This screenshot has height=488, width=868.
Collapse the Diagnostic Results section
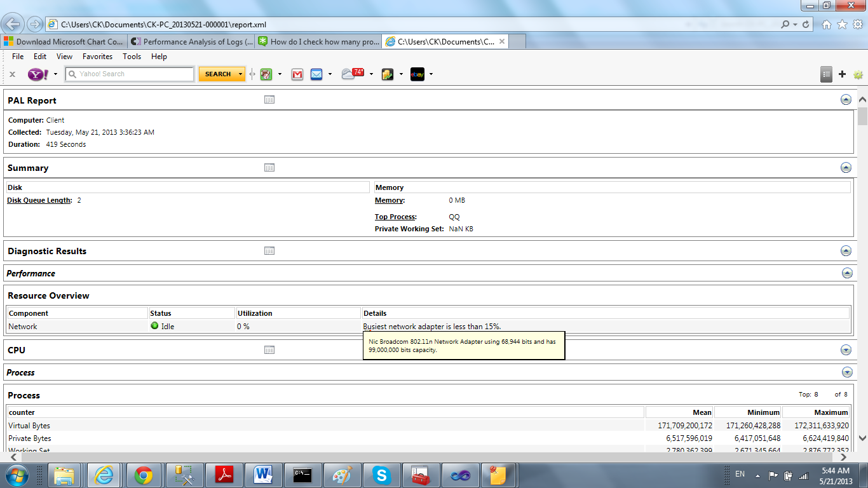coord(846,250)
